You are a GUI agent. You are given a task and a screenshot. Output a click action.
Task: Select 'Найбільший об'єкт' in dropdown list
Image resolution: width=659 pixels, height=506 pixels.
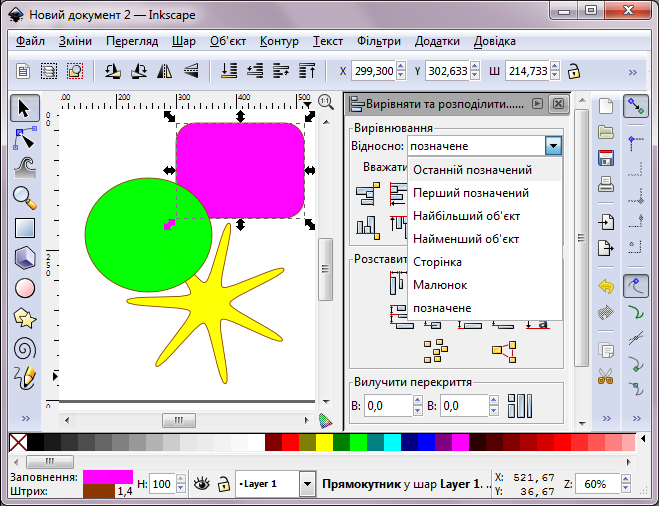(466, 216)
